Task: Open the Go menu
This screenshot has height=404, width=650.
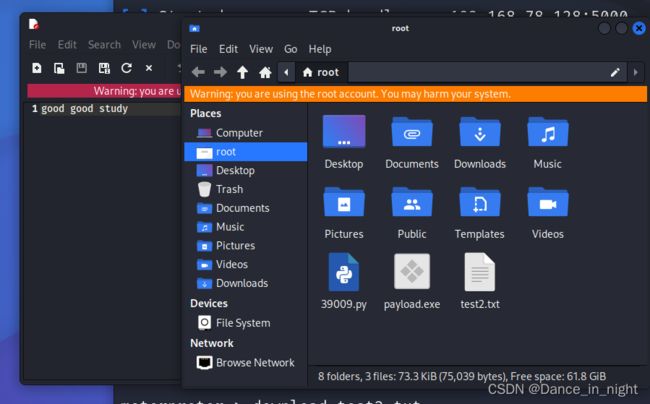Action: 290,49
